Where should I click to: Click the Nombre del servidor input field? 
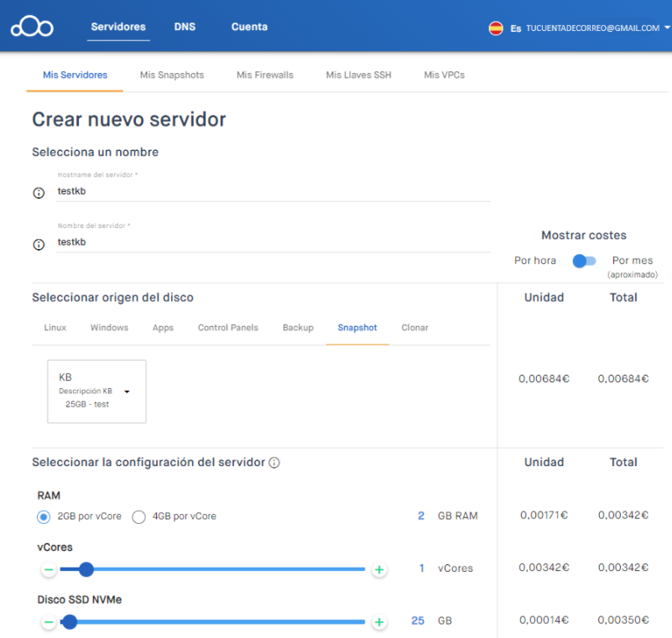pyautogui.click(x=273, y=242)
